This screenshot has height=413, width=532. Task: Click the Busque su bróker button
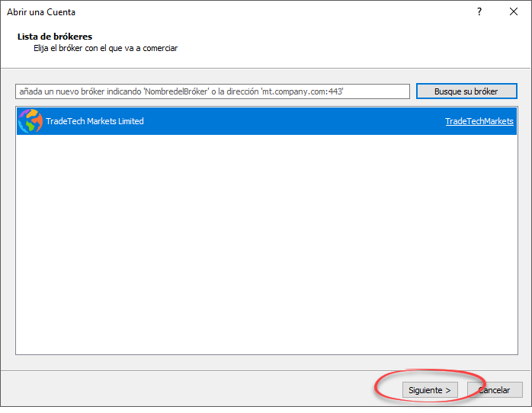[x=466, y=91]
